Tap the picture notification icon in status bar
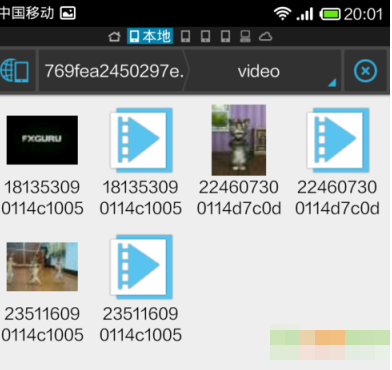The width and height of the screenshot is (392, 370). coord(68,14)
